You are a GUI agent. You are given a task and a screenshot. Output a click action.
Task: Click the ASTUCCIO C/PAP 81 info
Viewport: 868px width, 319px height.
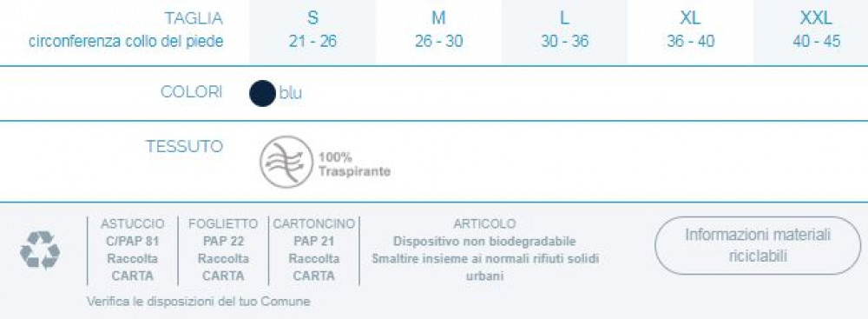132,249
